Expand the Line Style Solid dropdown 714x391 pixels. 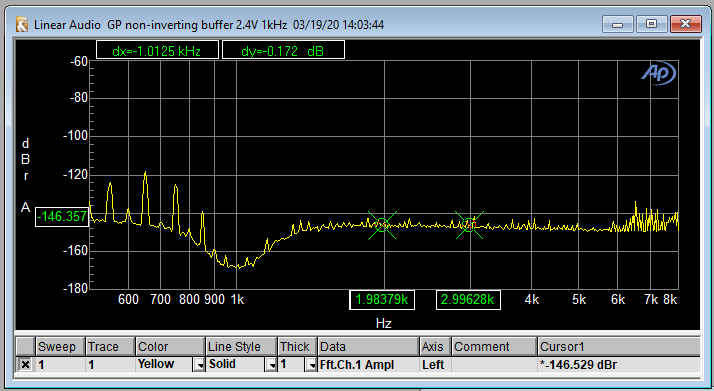click(271, 365)
